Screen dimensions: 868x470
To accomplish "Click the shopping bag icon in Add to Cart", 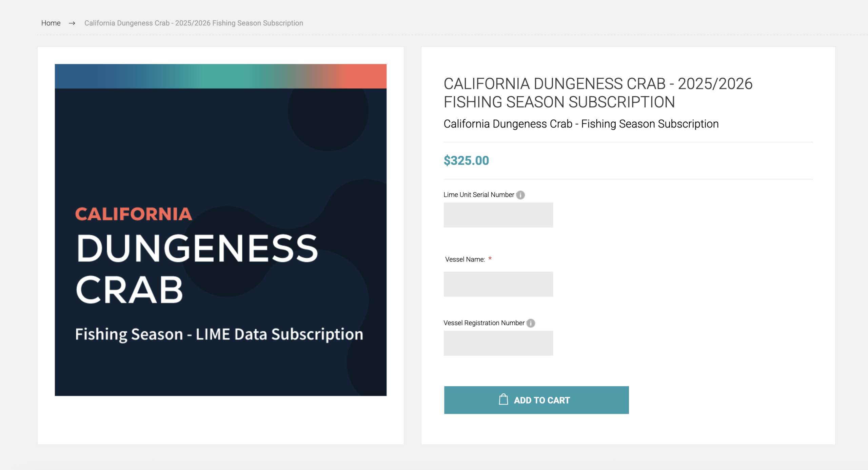I will click(x=504, y=399).
